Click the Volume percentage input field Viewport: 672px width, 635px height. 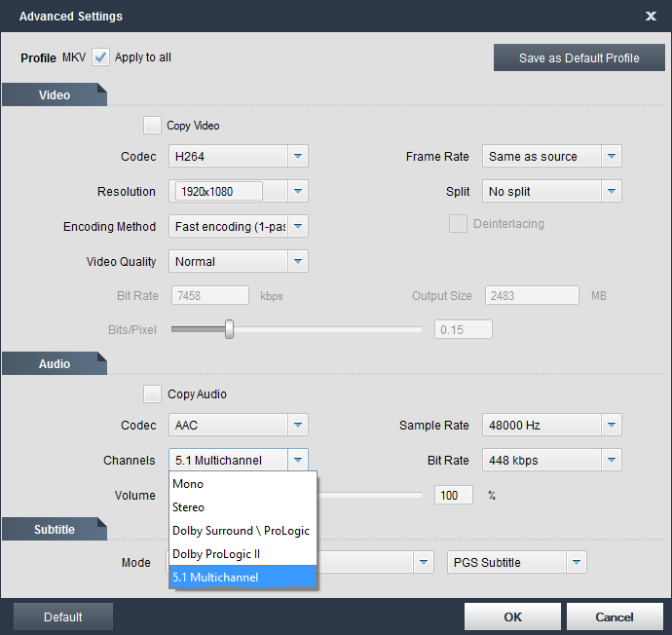[453, 496]
